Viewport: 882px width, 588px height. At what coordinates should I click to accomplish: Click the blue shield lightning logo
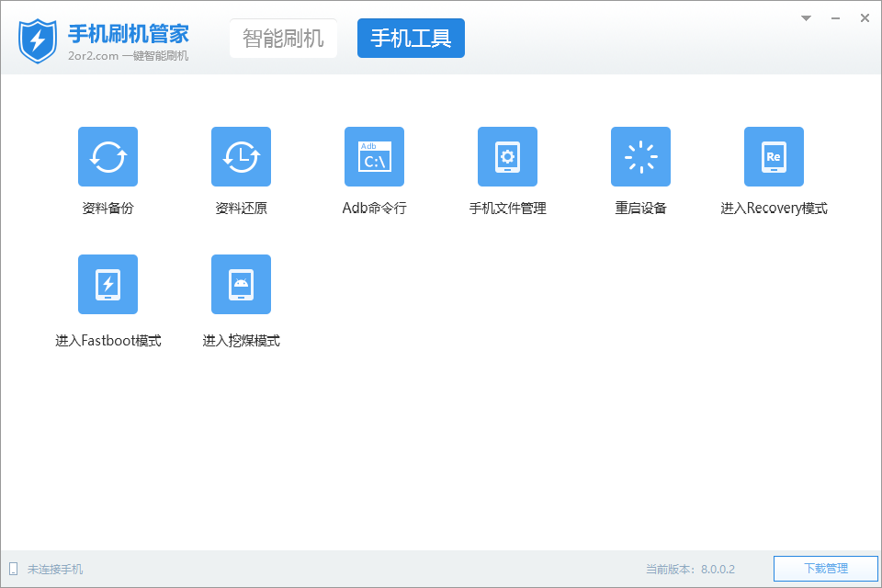[x=38, y=40]
